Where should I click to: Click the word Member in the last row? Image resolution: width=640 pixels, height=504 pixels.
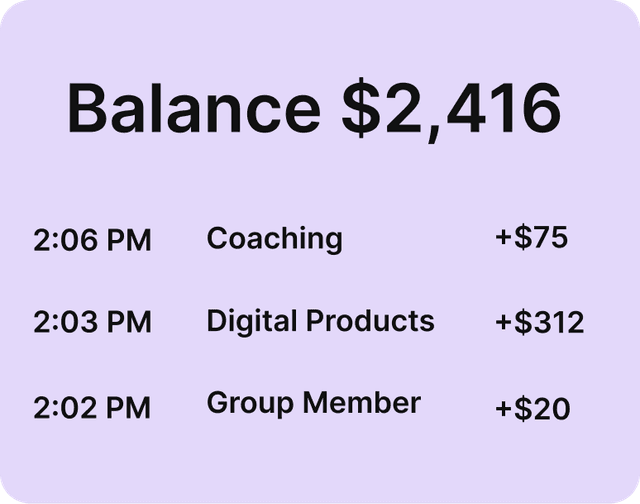pos(362,403)
